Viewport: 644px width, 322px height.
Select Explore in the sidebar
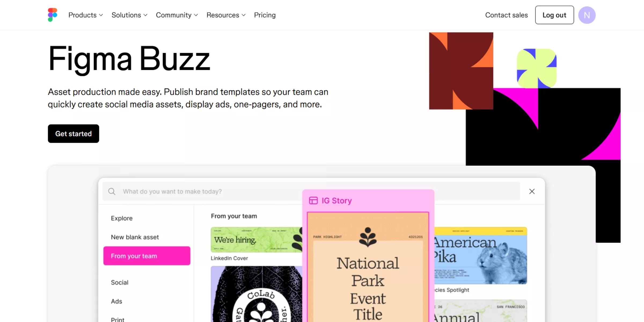pos(122,218)
